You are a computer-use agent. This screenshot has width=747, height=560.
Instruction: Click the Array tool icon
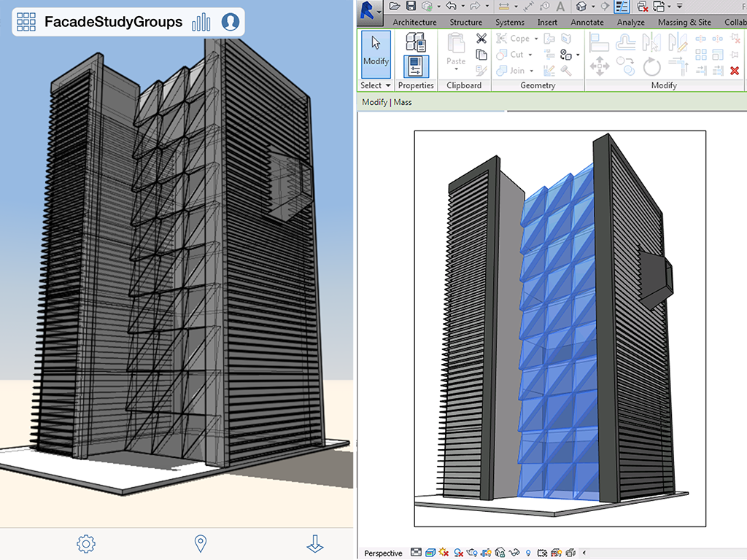coord(701,54)
